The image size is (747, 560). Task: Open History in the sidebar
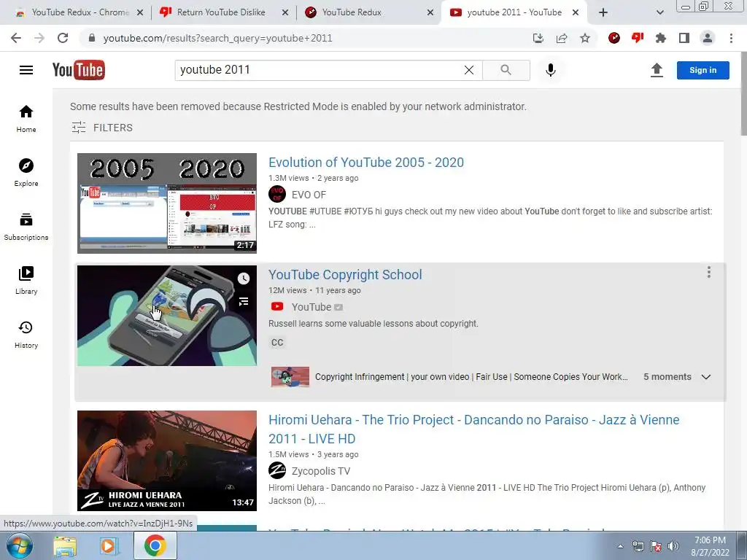pyautogui.click(x=26, y=334)
